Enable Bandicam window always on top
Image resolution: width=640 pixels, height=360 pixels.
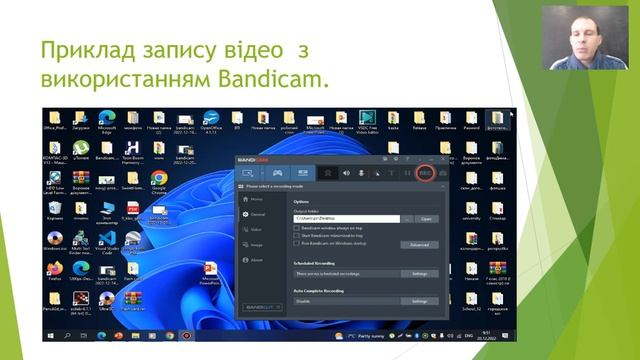(297, 228)
